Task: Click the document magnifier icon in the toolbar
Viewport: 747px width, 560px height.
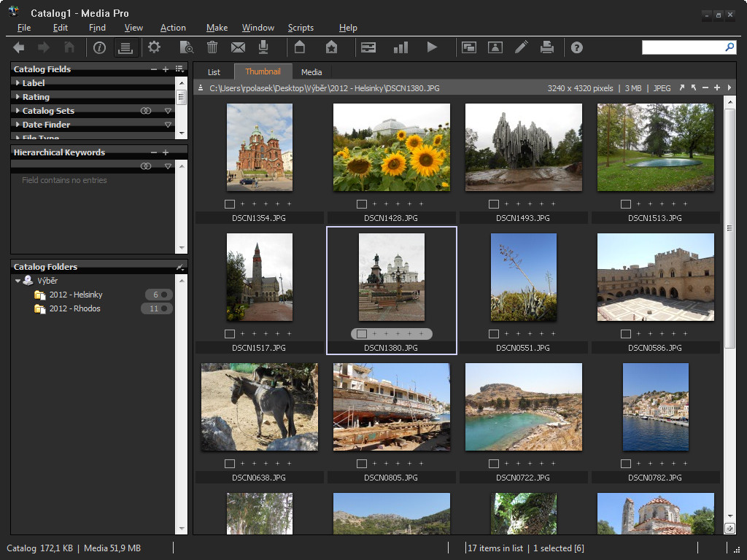Action: coord(186,47)
